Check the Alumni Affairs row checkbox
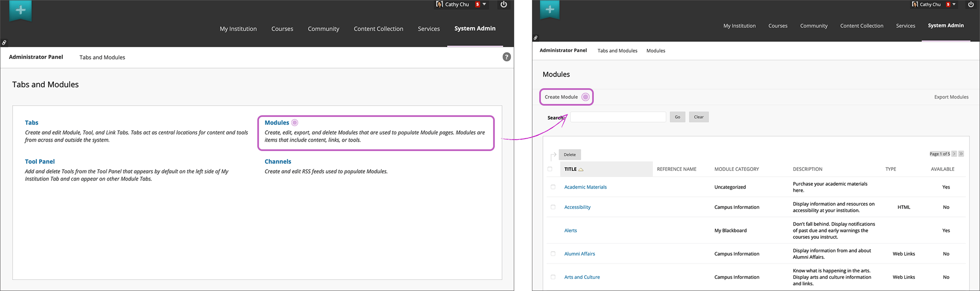980x291 pixels. [x=553, y=254]
